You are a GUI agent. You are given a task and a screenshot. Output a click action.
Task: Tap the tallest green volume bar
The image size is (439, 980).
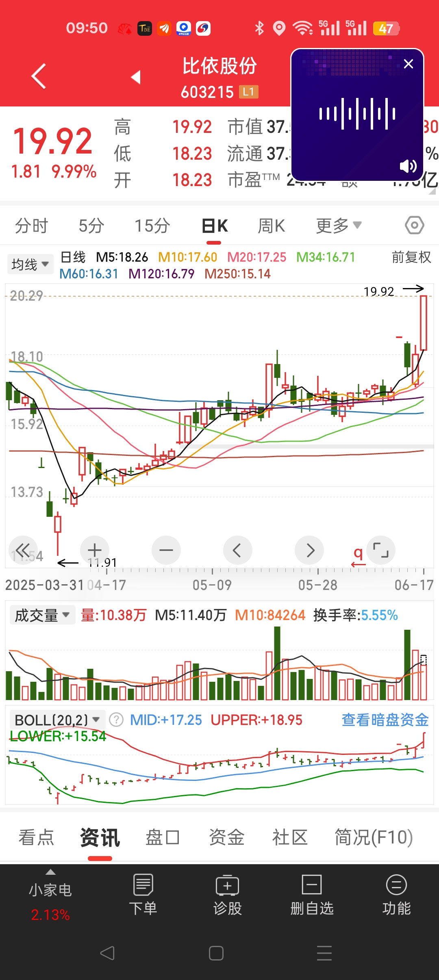pos(277,663)
